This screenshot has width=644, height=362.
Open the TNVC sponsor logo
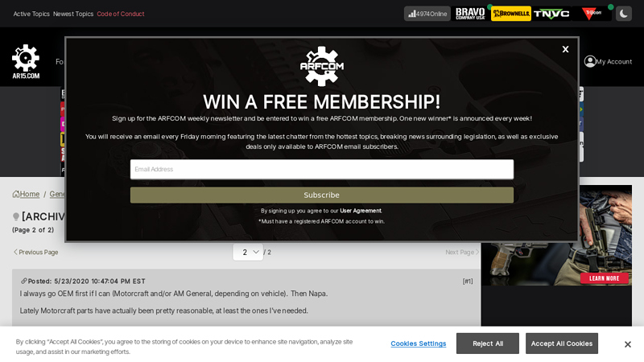(x=551, y=14)
